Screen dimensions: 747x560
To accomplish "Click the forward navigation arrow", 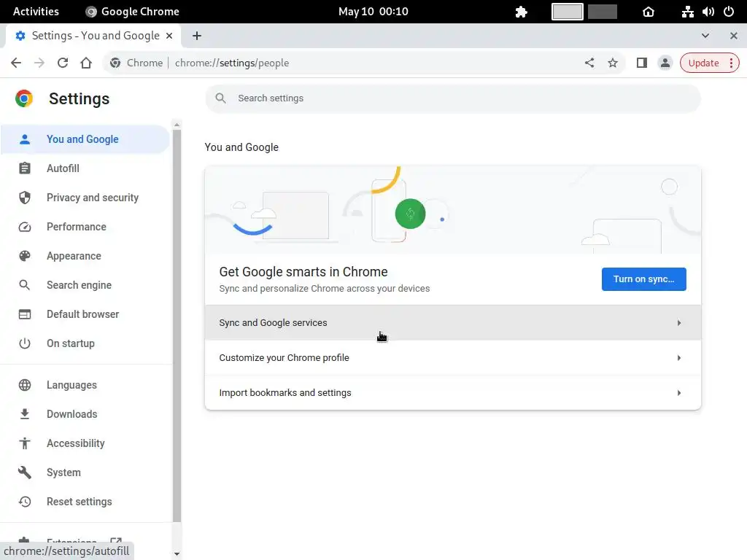I will point(39,63).
